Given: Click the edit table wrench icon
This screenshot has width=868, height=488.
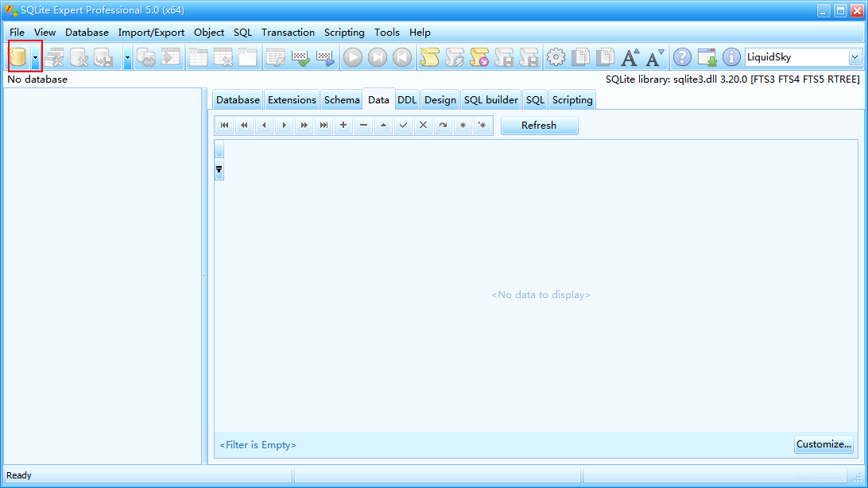Looking at the screenshot, I should [223, 57].
